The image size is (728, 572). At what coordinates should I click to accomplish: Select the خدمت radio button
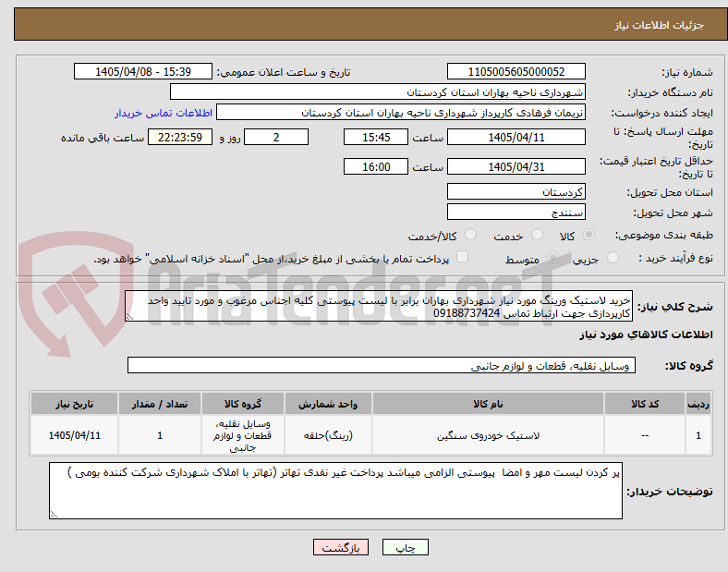pos(537,235)
